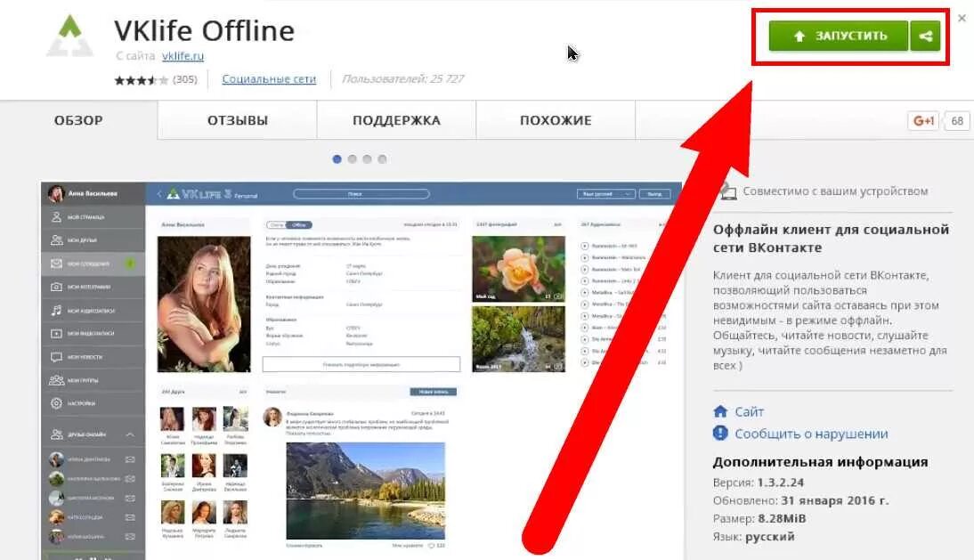Select the second screenshot carousel dot
The image size is (974, 560).
353,159
